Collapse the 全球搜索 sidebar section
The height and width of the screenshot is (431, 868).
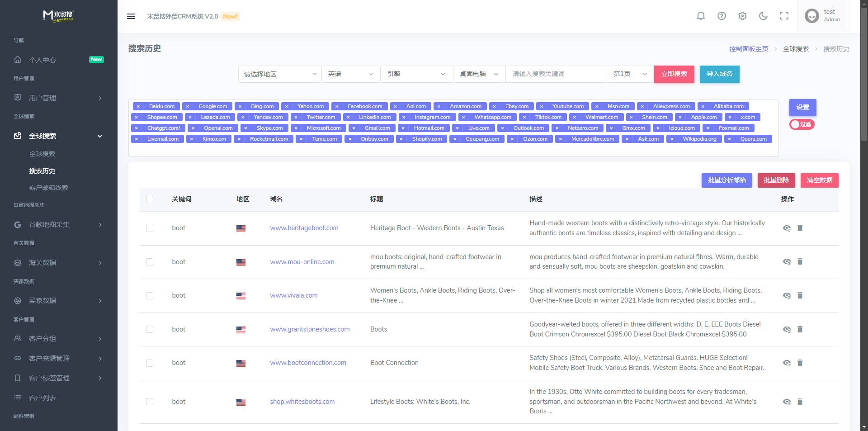tap(59, 136)
